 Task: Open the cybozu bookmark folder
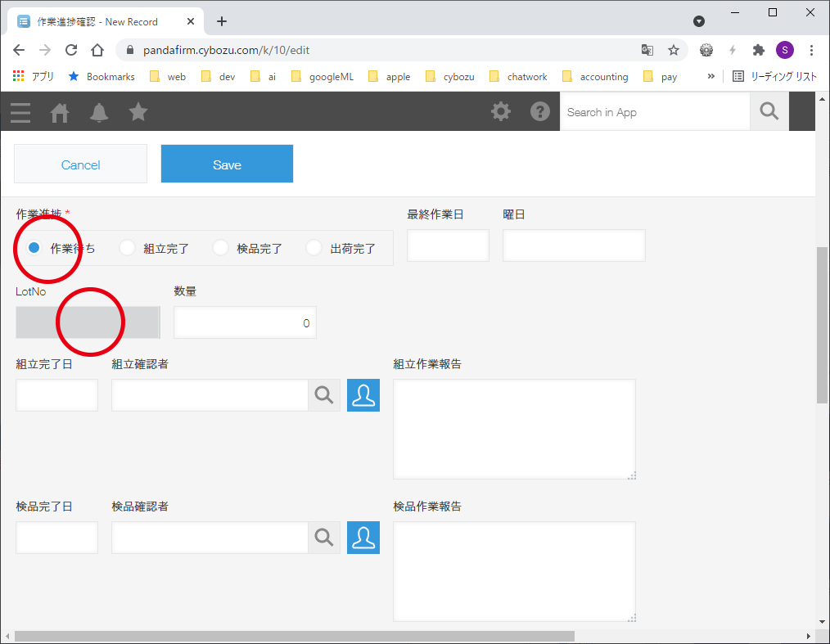(x=450, y=77)
